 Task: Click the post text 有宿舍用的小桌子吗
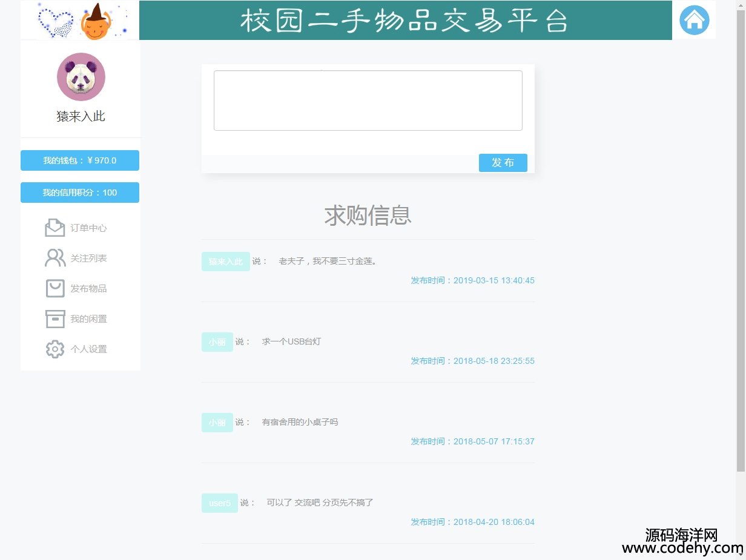[300, 422]
